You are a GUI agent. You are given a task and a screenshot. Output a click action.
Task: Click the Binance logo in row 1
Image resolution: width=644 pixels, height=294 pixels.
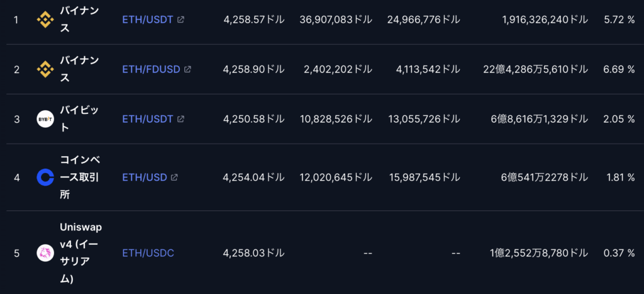point(45,20)
